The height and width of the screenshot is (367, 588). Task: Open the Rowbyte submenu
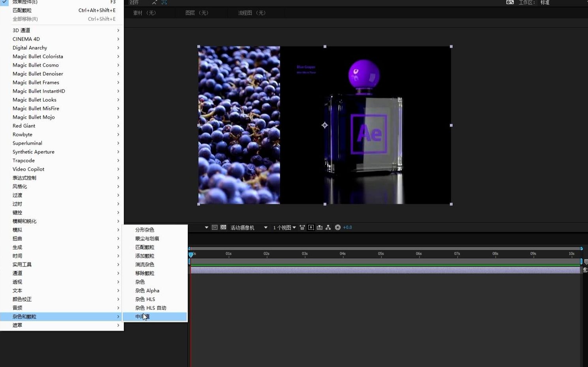tap(62, 134)
